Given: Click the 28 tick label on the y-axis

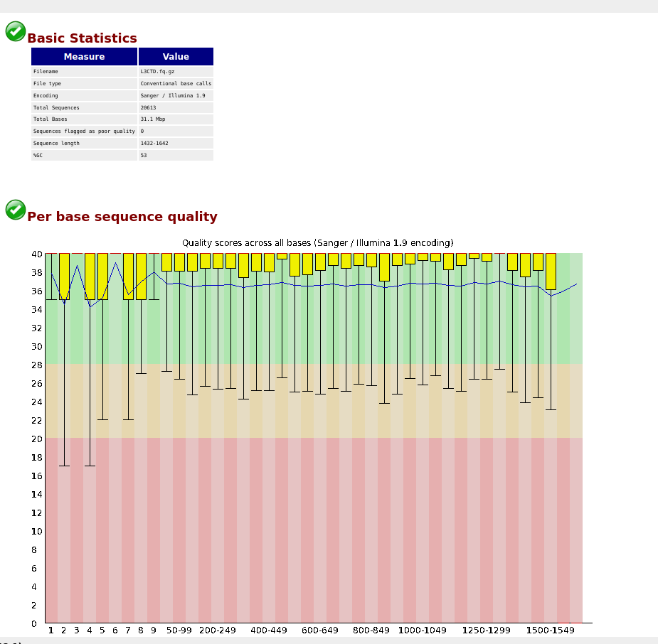Looking at the screenshot, I should coord(36,365).
